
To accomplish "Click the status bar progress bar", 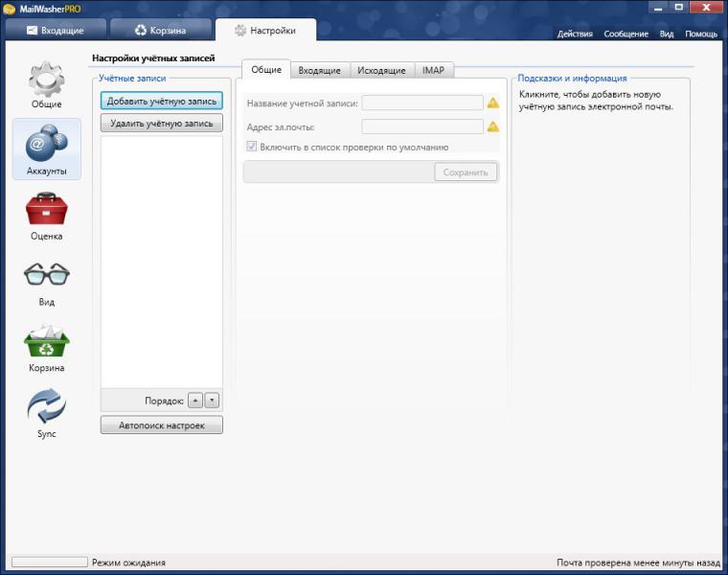I will (x=50, y=562).
